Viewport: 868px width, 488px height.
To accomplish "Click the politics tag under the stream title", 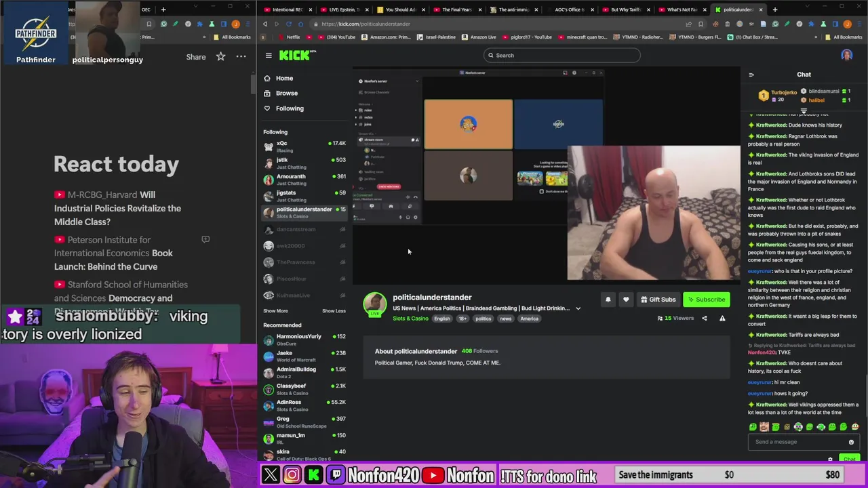I will pyautogui.click(x=483, y=319).
